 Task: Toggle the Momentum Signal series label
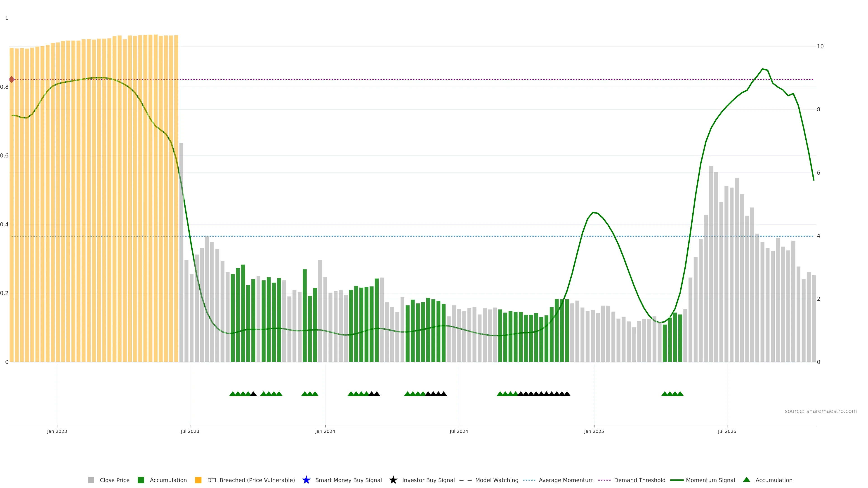tap(710, 480)
